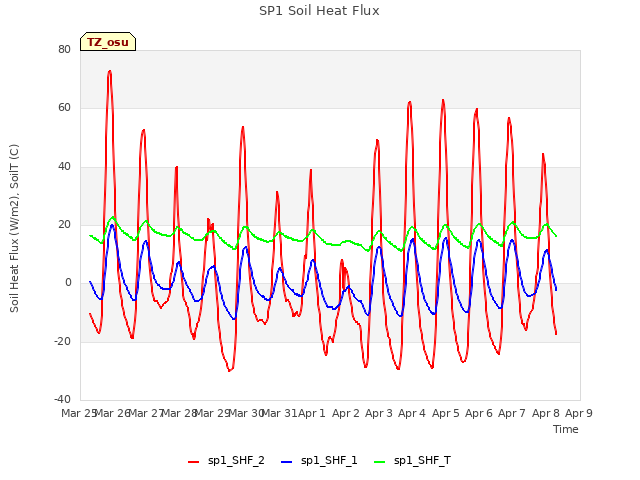640x480 pixels.
Task: Click the Apr 2 x-axis tick label
Action: pos(345,413)
